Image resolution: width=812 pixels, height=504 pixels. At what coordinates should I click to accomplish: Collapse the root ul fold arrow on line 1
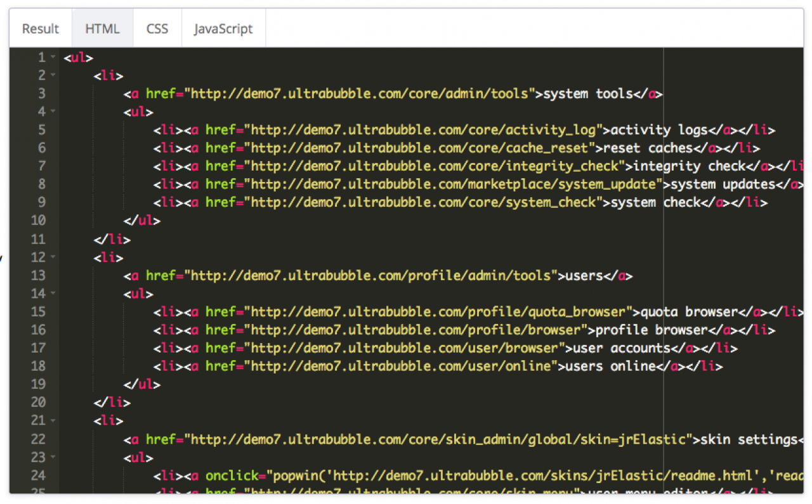tap(53, 58)
